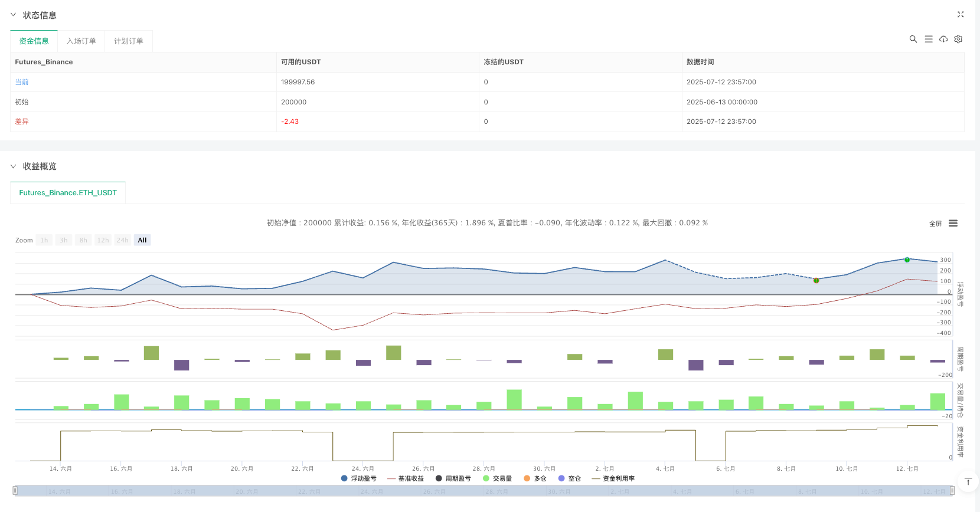Open the chart hamburger menu icon
Viewport: 980px width, 512px height.
tap(953, 224)
